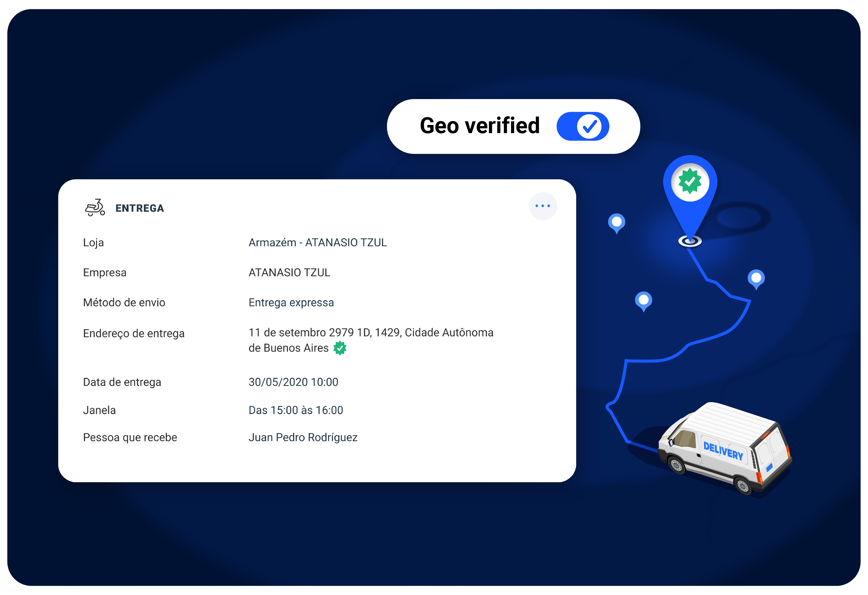Click the ENTREGA section header
The image size is (868, 595).
(x=139, y=208)
